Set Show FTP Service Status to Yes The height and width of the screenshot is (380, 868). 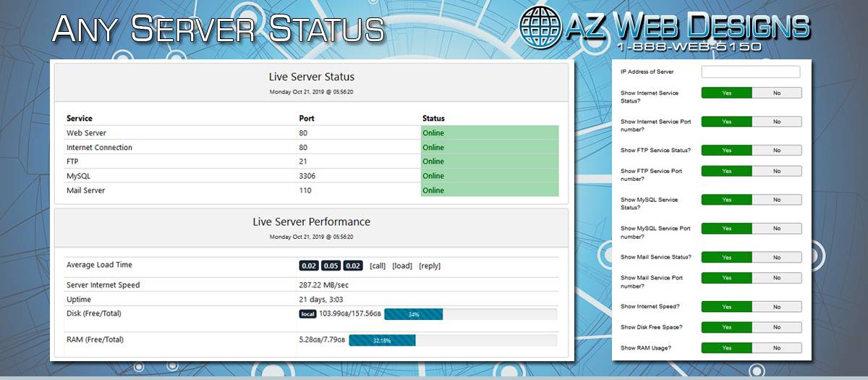coord(727,151)
